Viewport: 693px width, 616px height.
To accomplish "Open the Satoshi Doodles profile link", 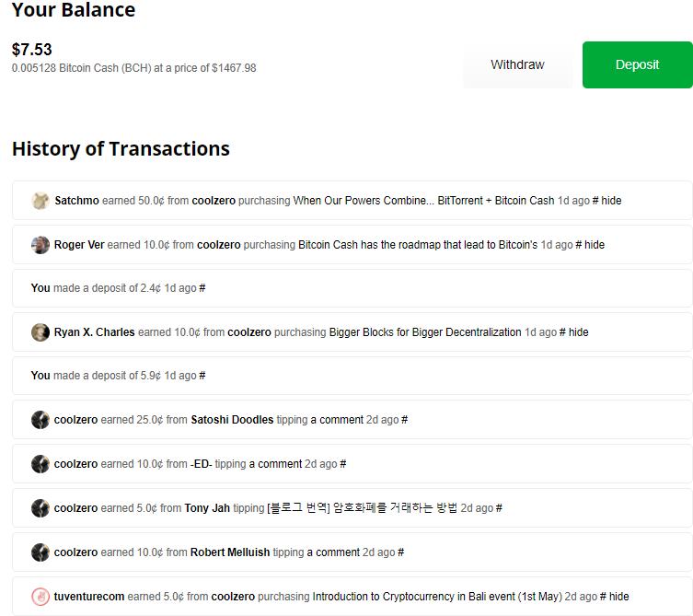I will (x=232, y=420).
